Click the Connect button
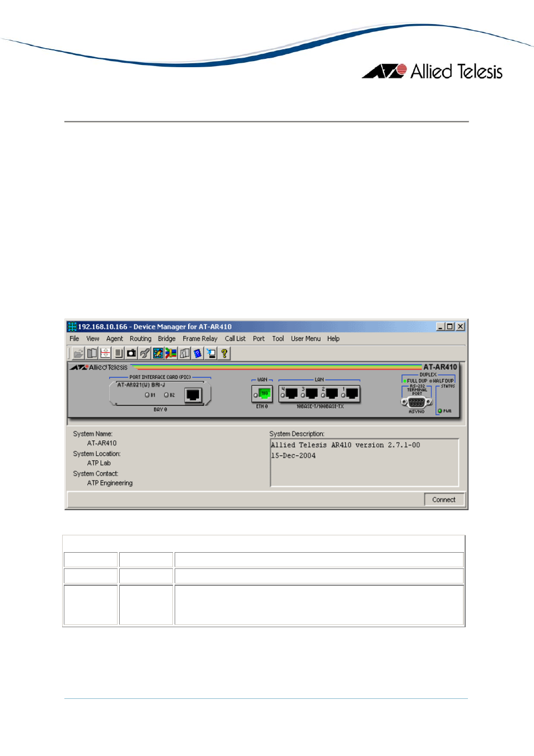 (444, 500)
